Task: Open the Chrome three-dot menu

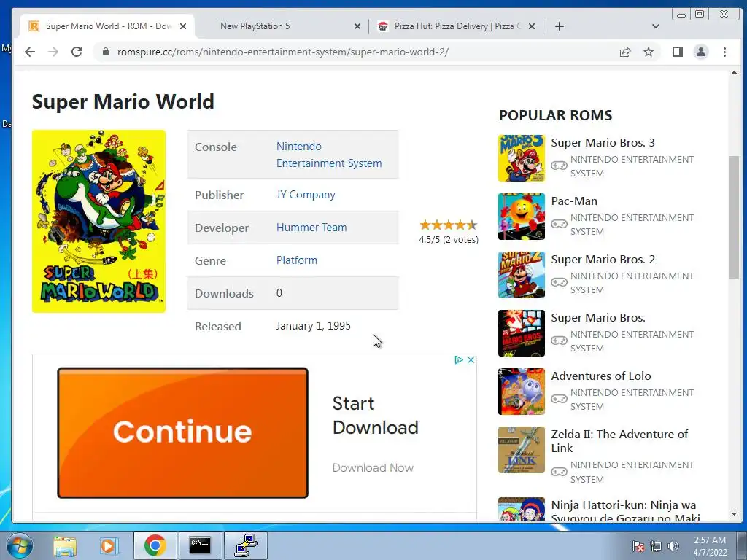Action: pos(724,52)
